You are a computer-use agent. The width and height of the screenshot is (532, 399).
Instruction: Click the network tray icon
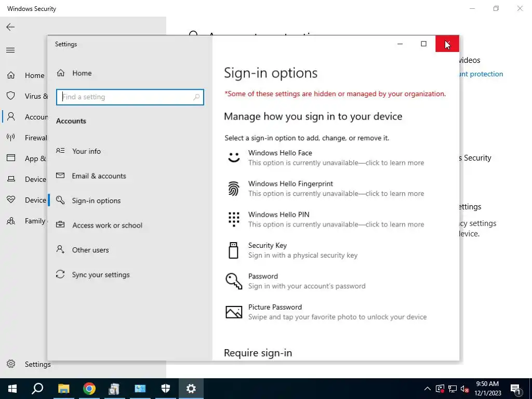[x=453, y=389]
